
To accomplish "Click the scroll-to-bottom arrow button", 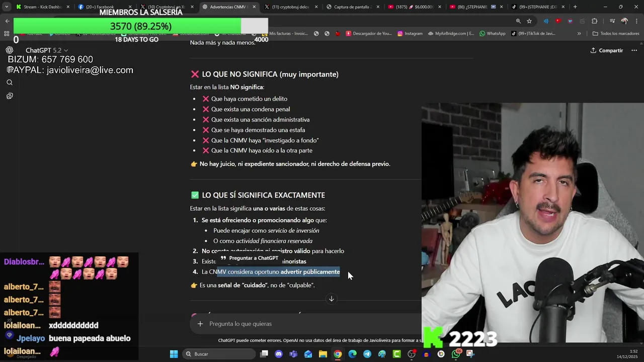I will tap(331, 299).
